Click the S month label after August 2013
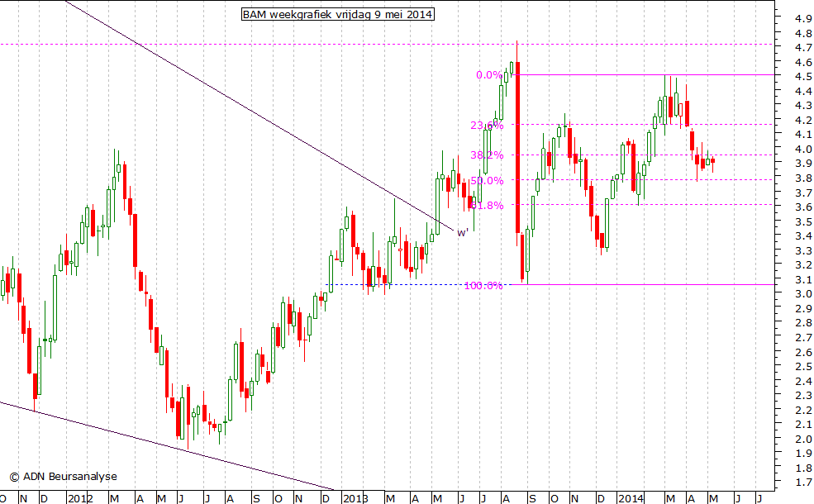 pyautogui.click(x=532, y=499)
